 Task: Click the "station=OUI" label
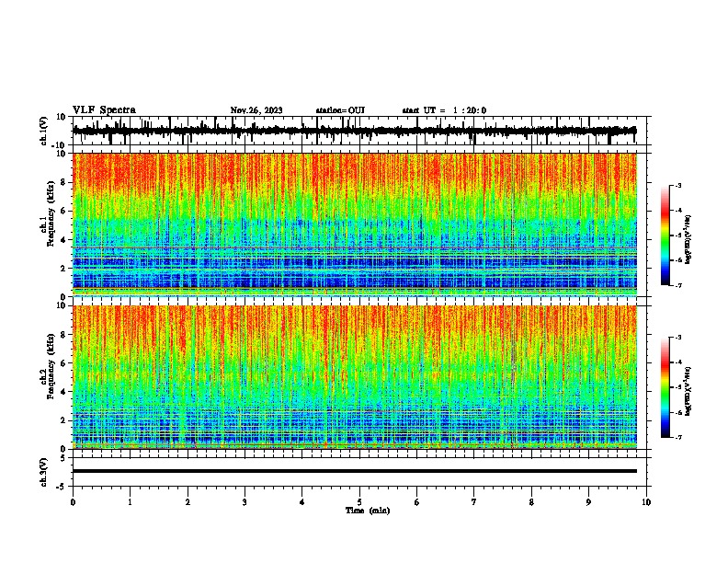click(340, 110)
